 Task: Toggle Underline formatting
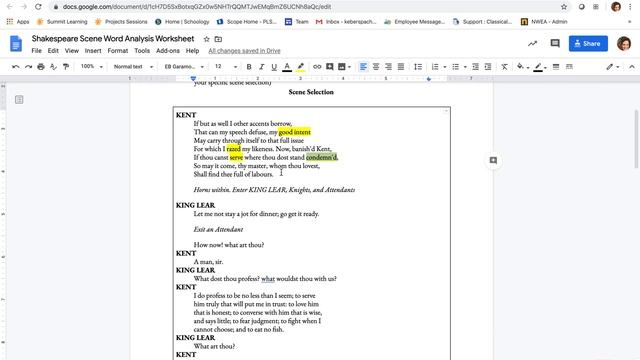point(274,67)
